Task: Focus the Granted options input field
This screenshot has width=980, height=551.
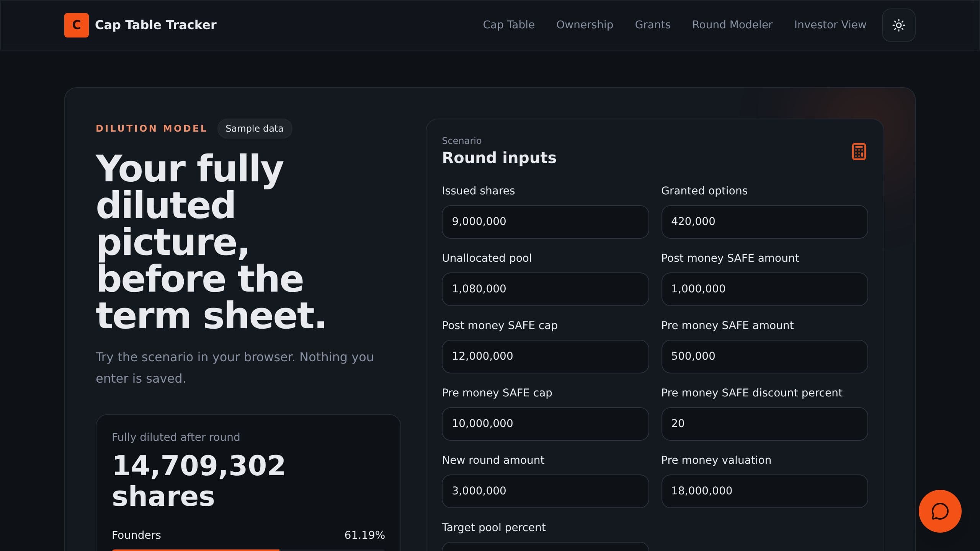Action: [x=764, y=222]
